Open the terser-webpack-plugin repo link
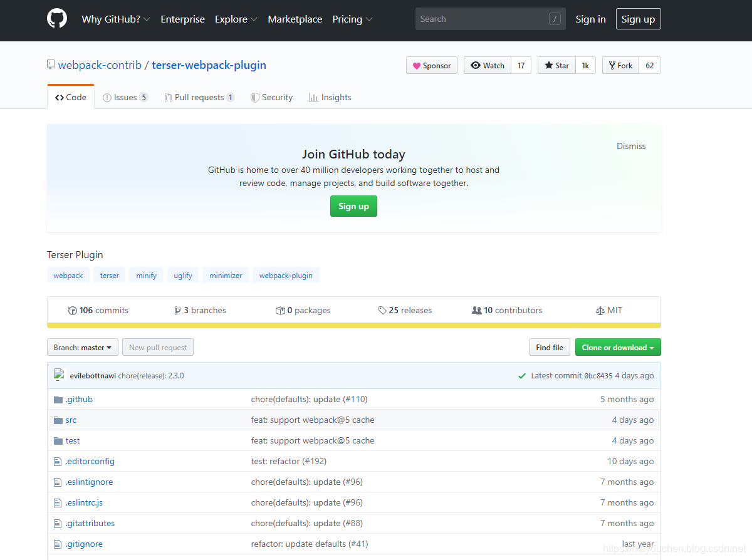 tap(209, 65)
